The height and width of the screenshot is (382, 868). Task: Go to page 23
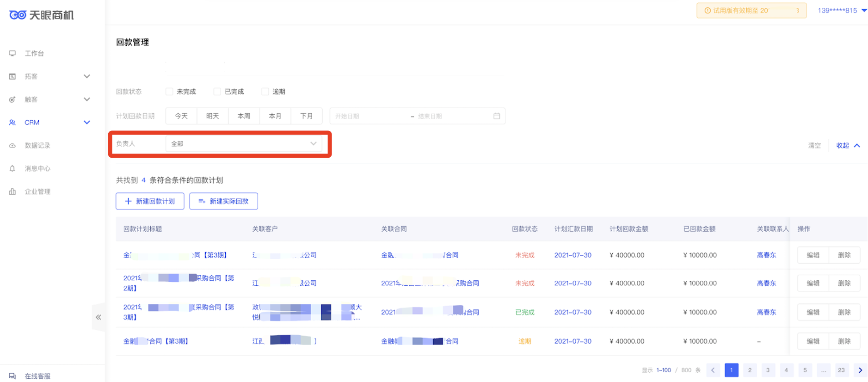point(841,370)
